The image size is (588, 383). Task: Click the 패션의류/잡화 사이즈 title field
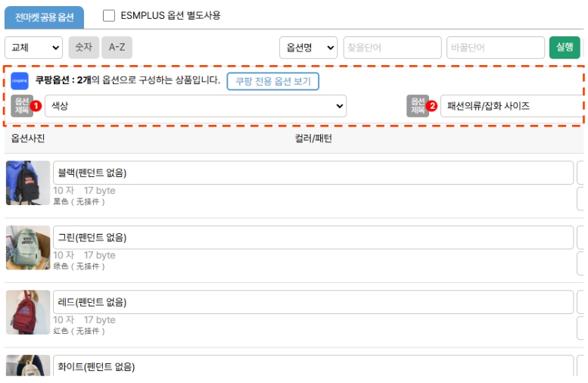click(x=512, y=106)
